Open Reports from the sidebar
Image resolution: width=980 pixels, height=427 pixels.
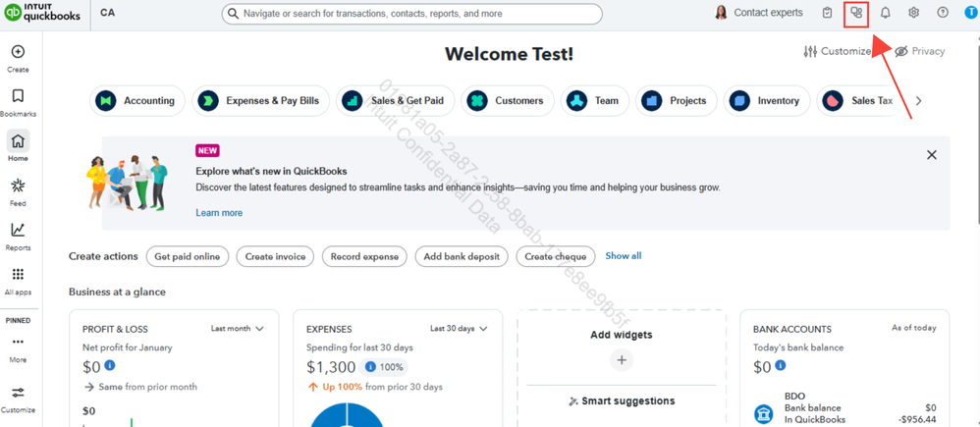(18, 230)
